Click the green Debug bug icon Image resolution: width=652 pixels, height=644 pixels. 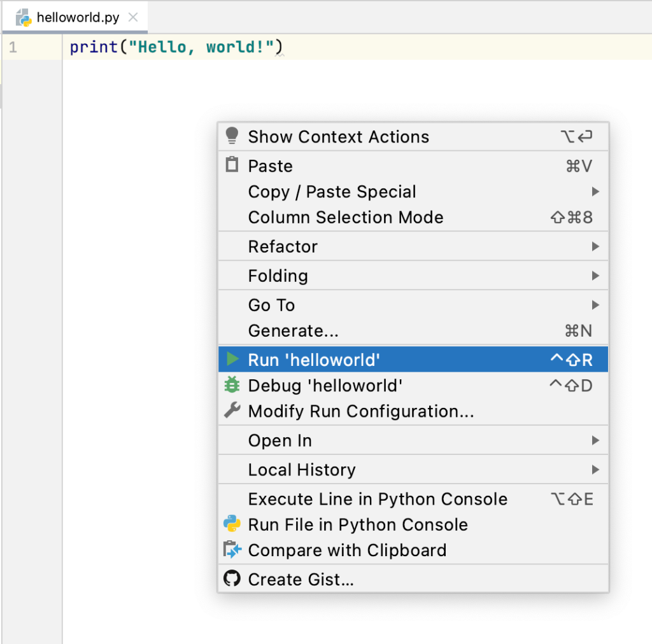pos(232,385)
